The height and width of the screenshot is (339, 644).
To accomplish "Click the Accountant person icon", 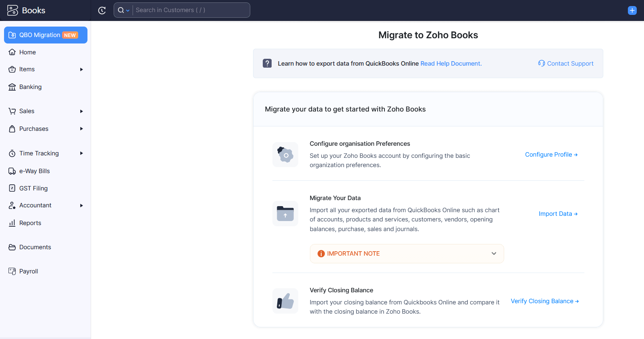I will [x=12, y=205].
